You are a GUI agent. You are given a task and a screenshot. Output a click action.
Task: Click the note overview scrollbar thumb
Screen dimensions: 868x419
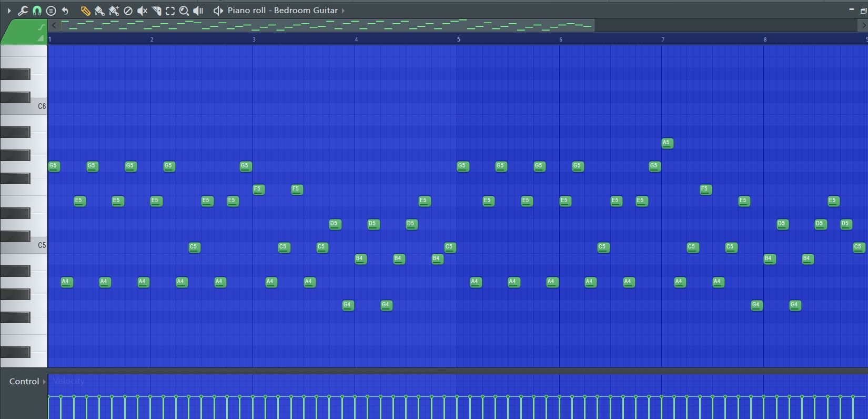(327, 25)
